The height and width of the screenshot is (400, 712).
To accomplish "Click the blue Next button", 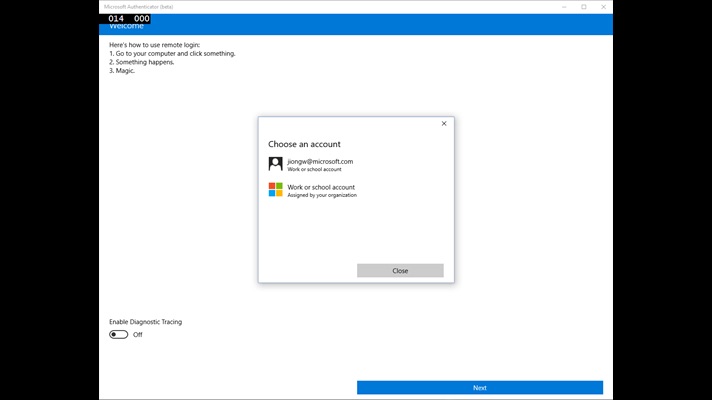I will [480, 387].
